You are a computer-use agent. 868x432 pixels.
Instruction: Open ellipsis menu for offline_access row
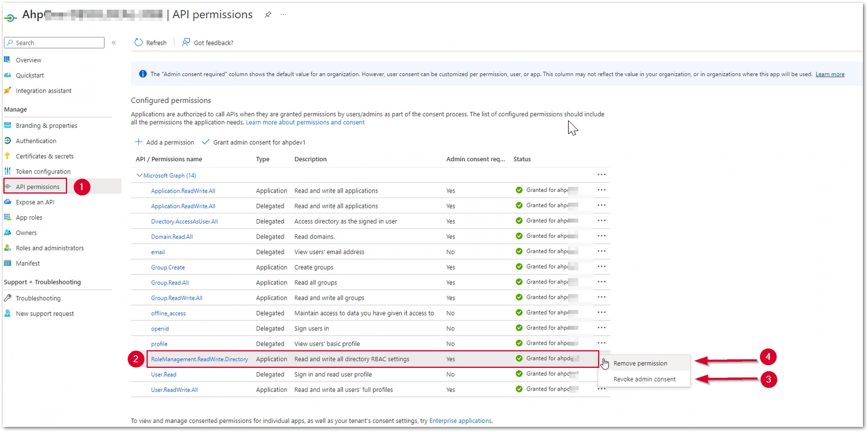[x=602, y=312]
